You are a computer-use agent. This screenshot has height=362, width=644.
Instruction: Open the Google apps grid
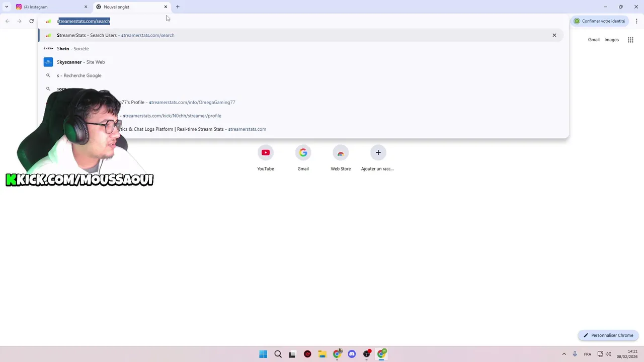(630, 40)
